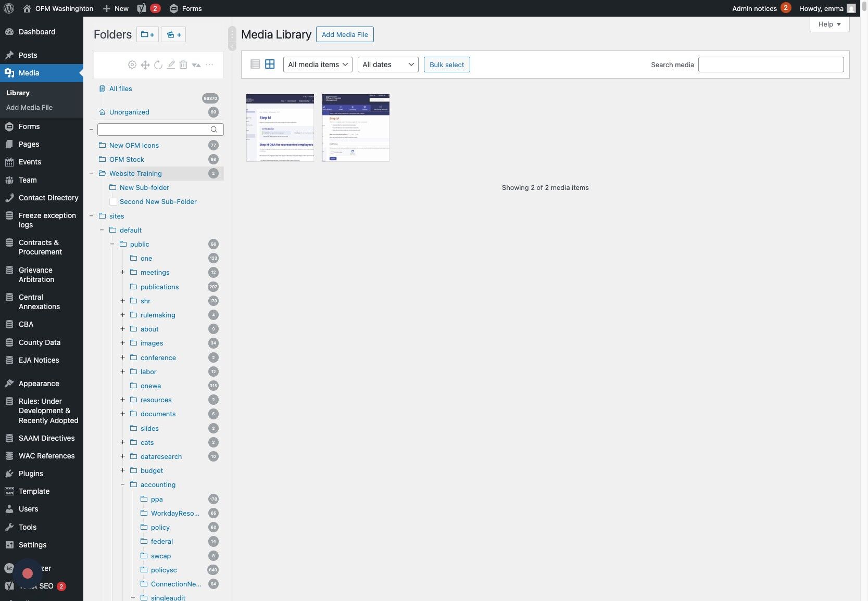Select the WorkdayReso... folder
The width and height of the screenshot is (868, 601).
tap(175, 513)
